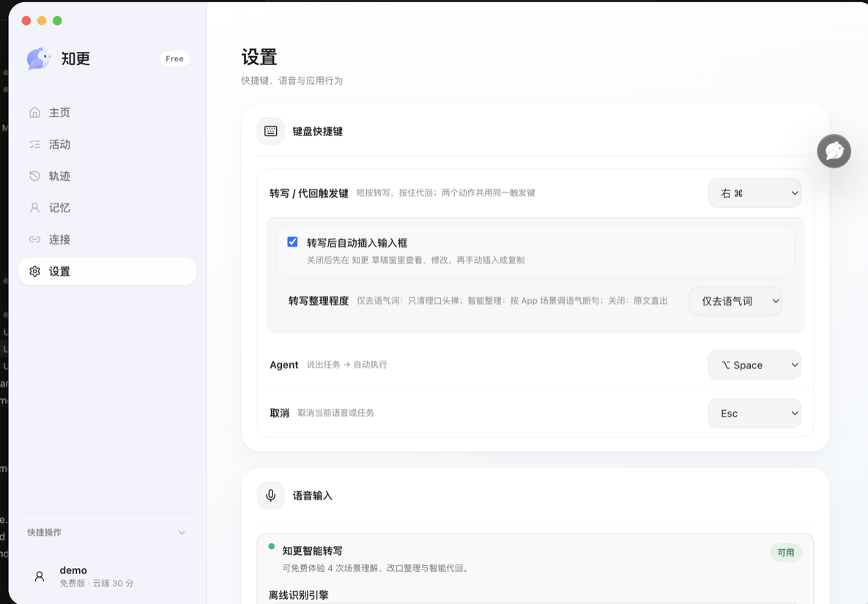This screenshot has height=604, width=868.
Task: Click the link icon beside 连接
Action: (35, 239)
